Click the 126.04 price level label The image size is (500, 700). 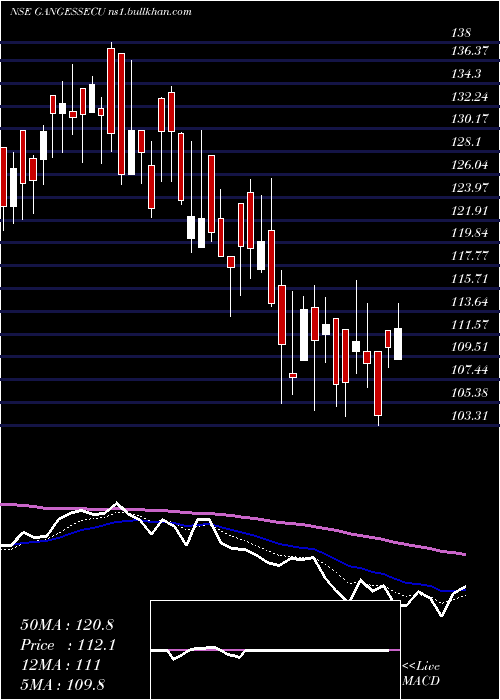468,165
